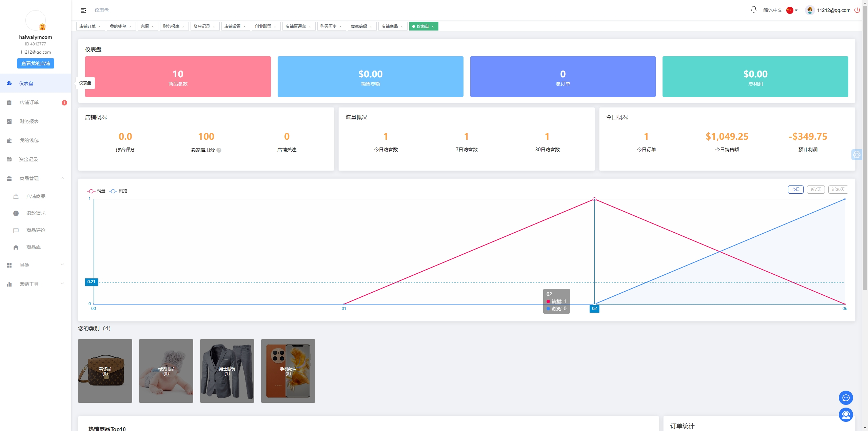Click the settings gear on right edge
Image resolution: width=868 pixels, height=431 pixels.
click(x=857, y=155)
